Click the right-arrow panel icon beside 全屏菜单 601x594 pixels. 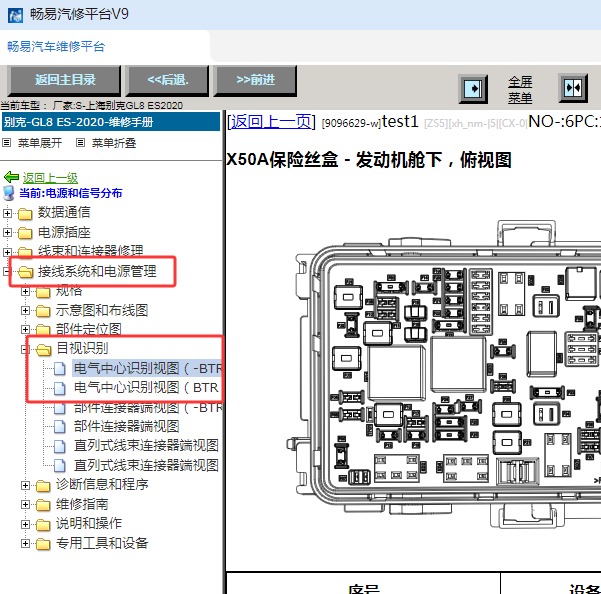pyautogui.click(x=473, y=89)
